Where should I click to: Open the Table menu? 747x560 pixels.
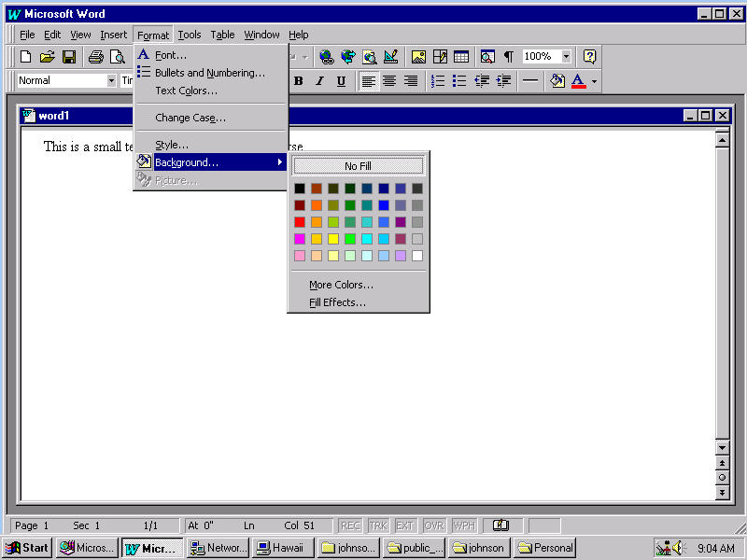pos(222,35)
